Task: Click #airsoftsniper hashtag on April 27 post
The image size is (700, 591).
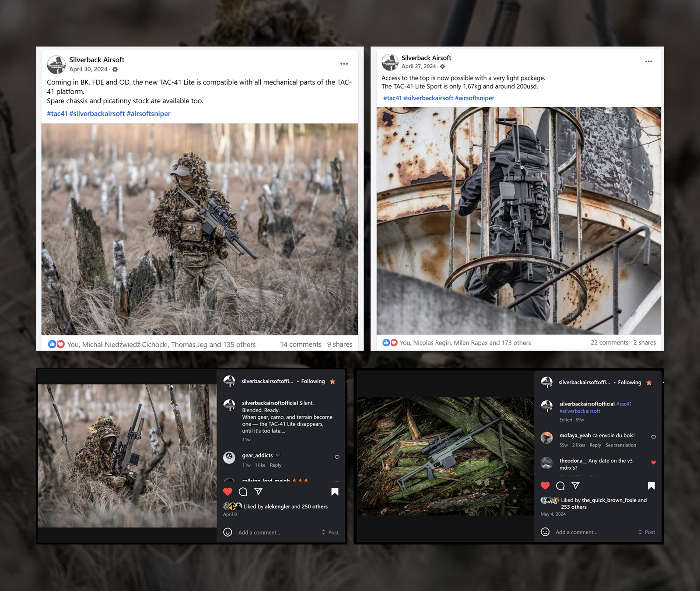Action: click(x=475, y=98)
